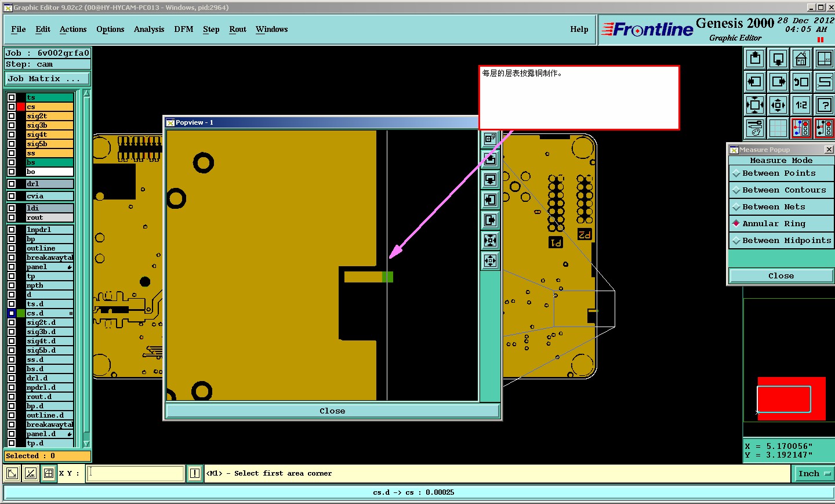Zoom in within the Popview window
Image resolution: width=835 pixels, height=504 pixels.
click(490, 240)
